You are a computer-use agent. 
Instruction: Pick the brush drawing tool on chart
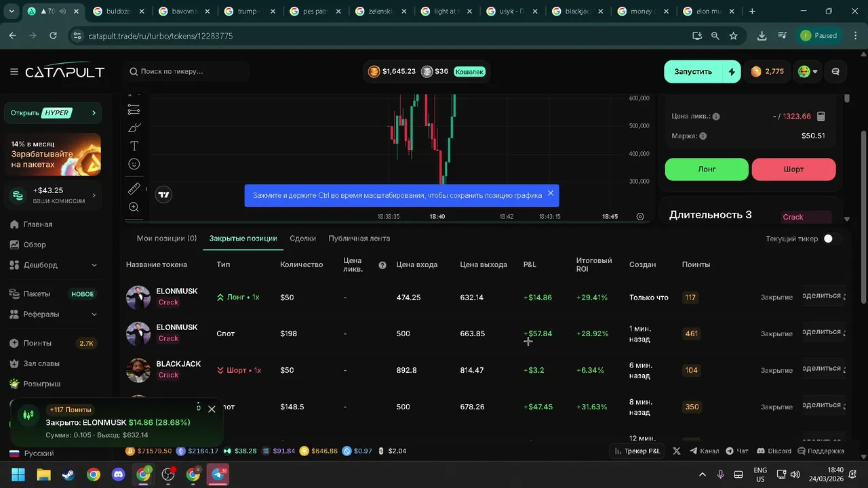pos(134,127)
